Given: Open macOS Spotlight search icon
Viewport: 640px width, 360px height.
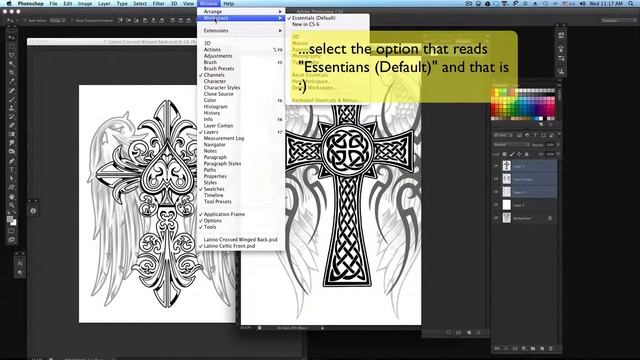Looking at the screenshot, I should [x=631, y=3].
